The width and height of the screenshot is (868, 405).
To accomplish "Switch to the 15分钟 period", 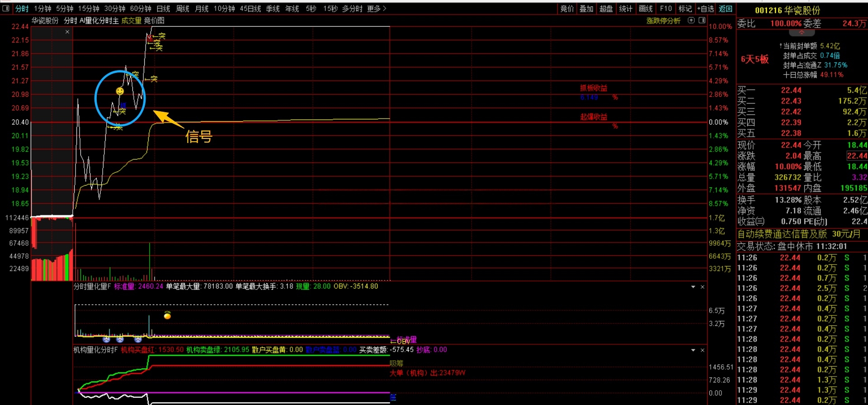I will point(89,9).
